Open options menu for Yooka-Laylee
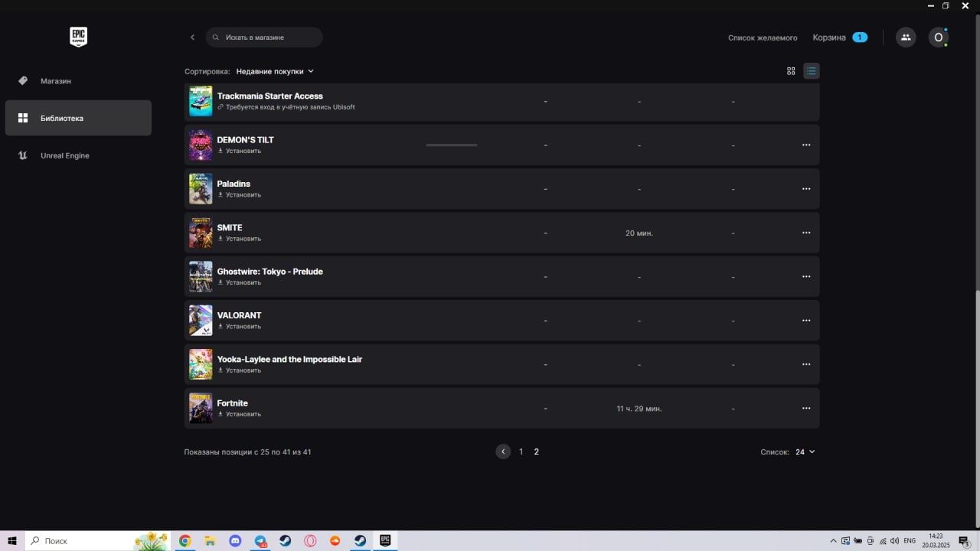Viewport: 980px width, 551px height. point(806,364)
